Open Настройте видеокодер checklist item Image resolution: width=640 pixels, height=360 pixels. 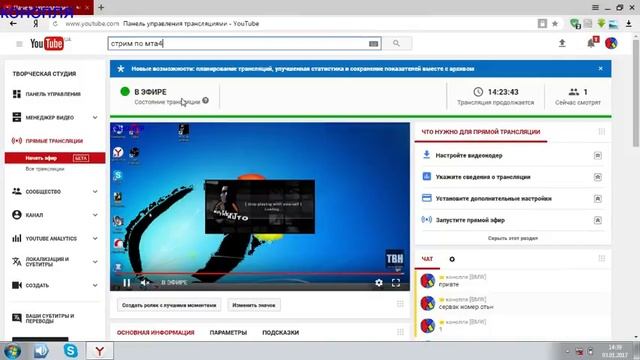[x=469, y=156]
